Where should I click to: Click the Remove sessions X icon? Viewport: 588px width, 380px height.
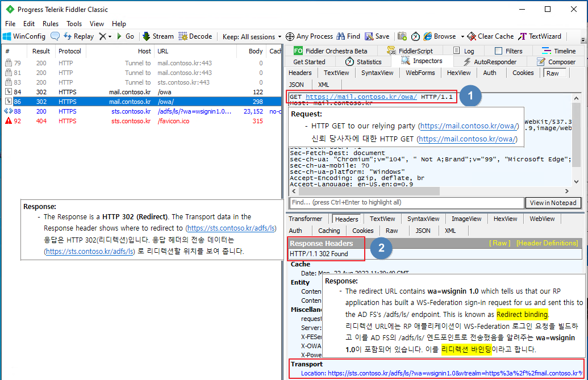point(102,36)
